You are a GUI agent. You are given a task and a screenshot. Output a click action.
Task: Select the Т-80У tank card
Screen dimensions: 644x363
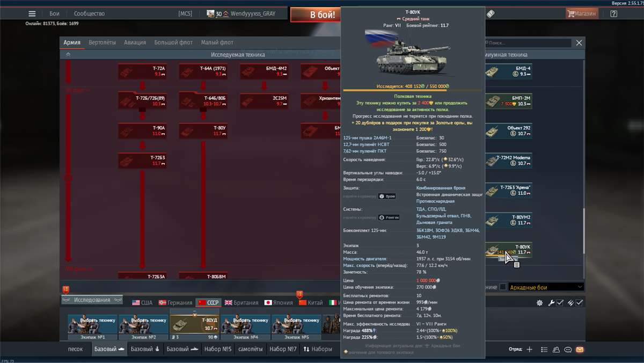[203, 130]
